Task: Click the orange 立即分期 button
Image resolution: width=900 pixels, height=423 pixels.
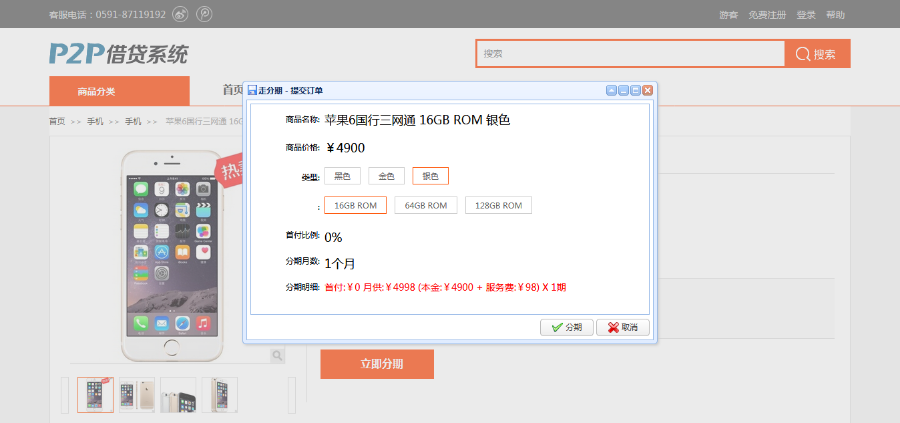Action: (x=377, y=364)
